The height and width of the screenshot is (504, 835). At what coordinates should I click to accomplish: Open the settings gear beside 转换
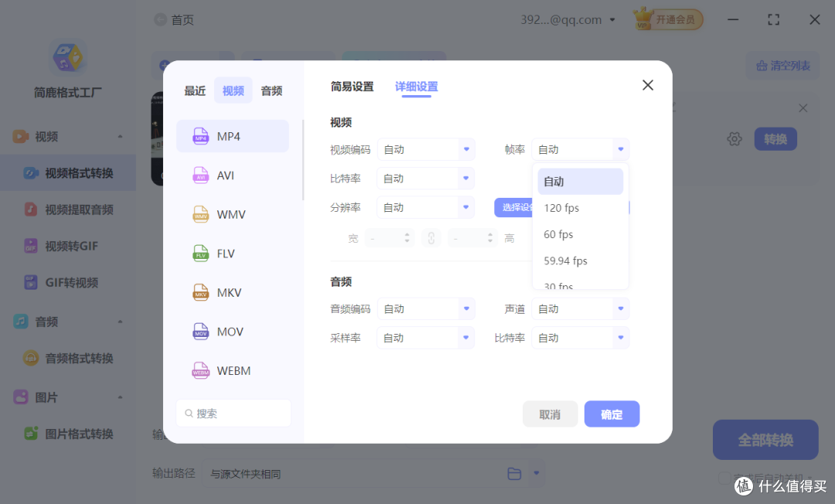(734, 139)
